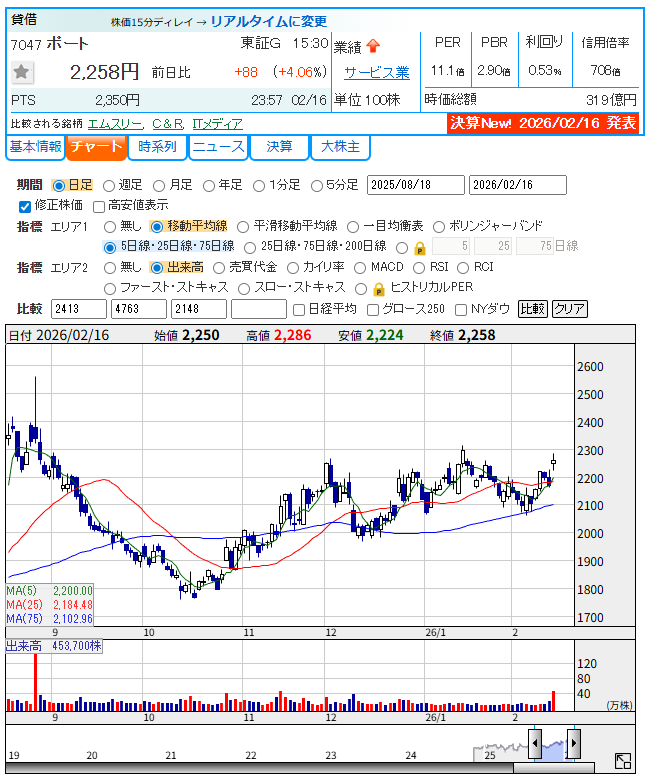Select スロー・ストキャス indicator
The image size is (650, 775).
(244, 288)
